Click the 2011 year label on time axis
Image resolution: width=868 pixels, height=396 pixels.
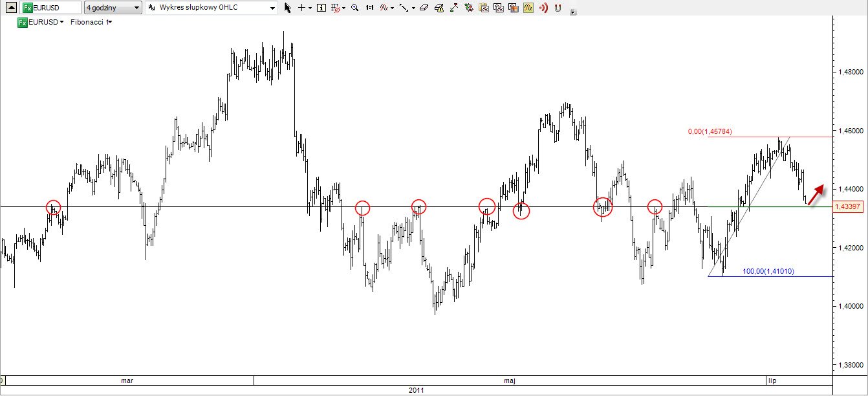(x=417, y=390)
